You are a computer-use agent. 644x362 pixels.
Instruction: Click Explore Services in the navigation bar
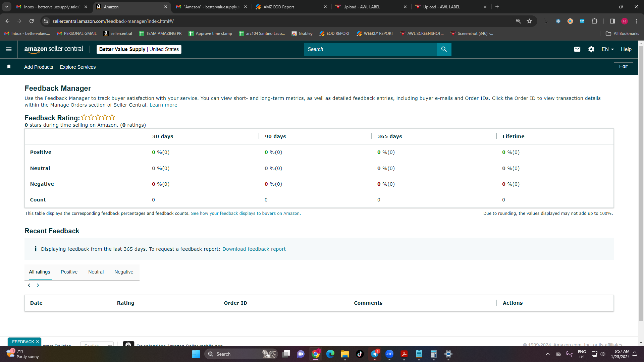pos(78,67)
